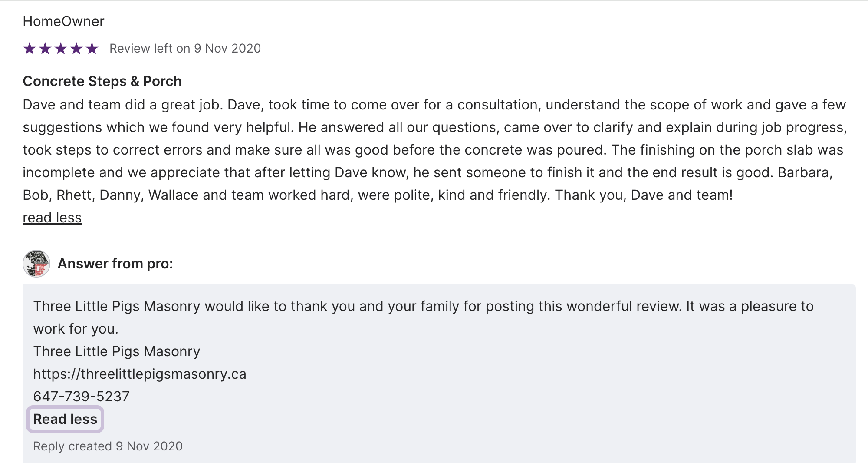Click the third purple rating star
The image size is (868, 463).
coord(61,48)
